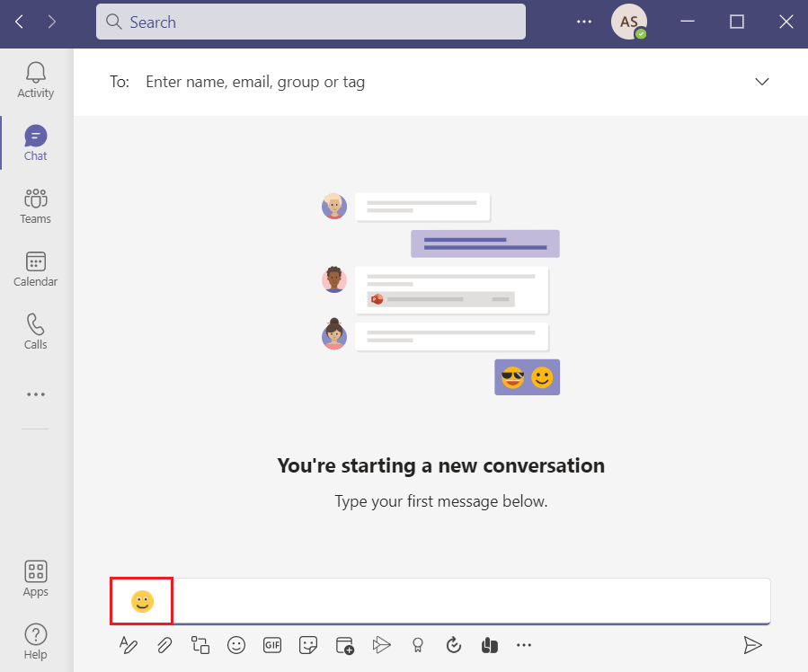Image resolution: width=808 pixels, height=672 pixels.
Task: Open the Stickers panel
Action: click(308, 645)
